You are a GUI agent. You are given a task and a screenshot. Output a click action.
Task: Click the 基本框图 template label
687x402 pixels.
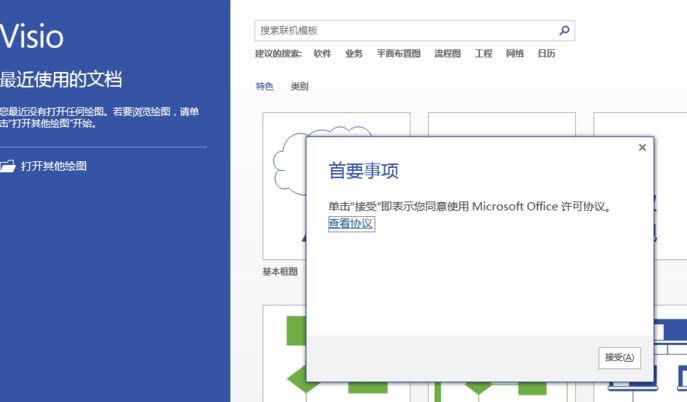[280, 272]
